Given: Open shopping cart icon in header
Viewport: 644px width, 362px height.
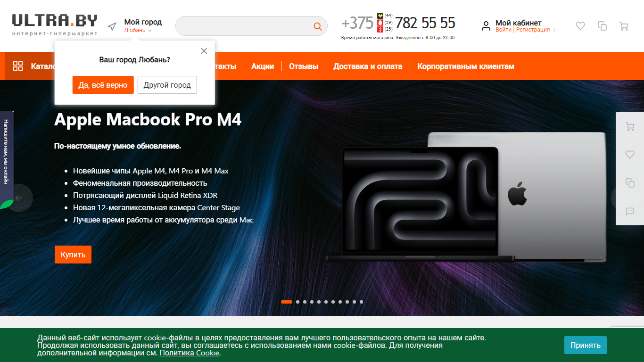Looking at the screenshot, I should tap(624, 26).
